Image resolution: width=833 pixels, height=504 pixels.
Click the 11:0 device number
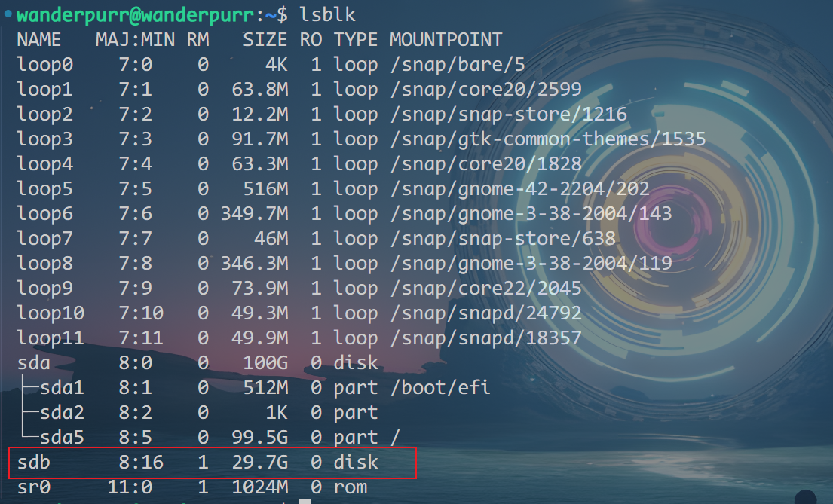130,487
